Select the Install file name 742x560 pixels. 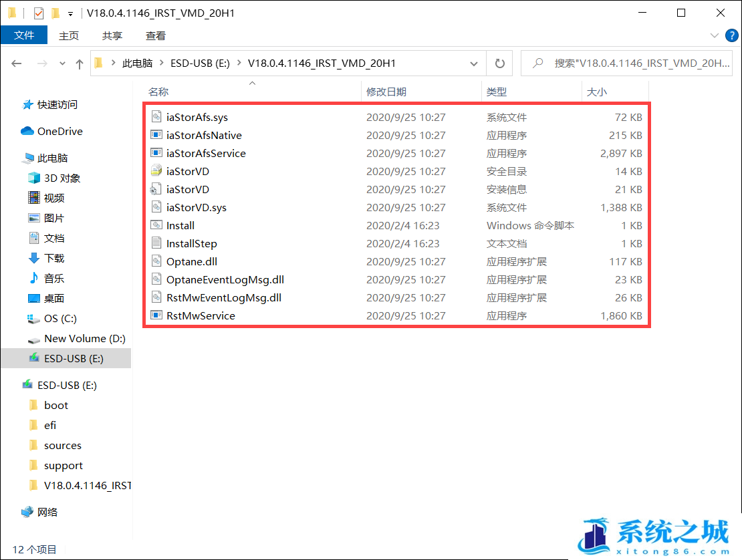coord(180,226)
